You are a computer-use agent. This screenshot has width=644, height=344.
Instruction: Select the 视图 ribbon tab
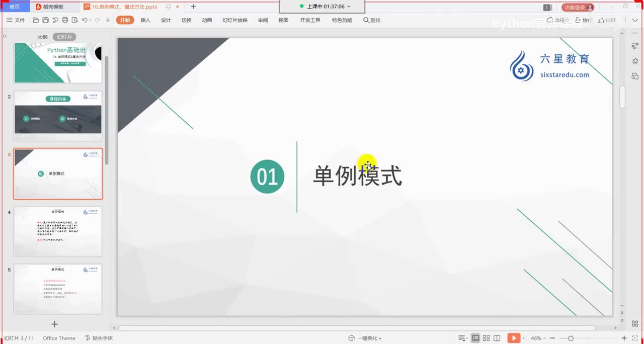tap(283, 20)
